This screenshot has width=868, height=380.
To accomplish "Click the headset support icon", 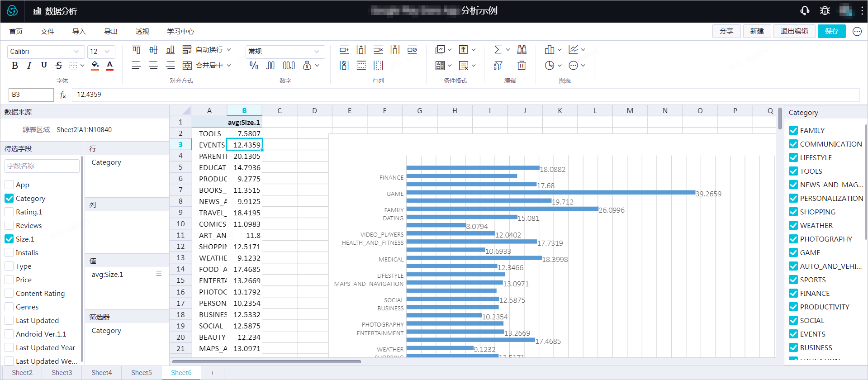I will 805,10.
